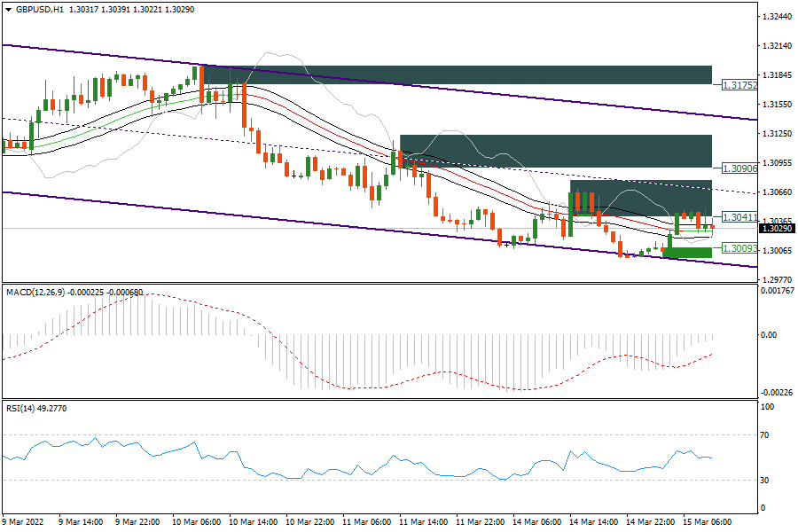Image resolution: width=798 pixels, height=532 pixels.
Task: Select the topmost dark green resistance zone
Action: click(x=457, y=74)
